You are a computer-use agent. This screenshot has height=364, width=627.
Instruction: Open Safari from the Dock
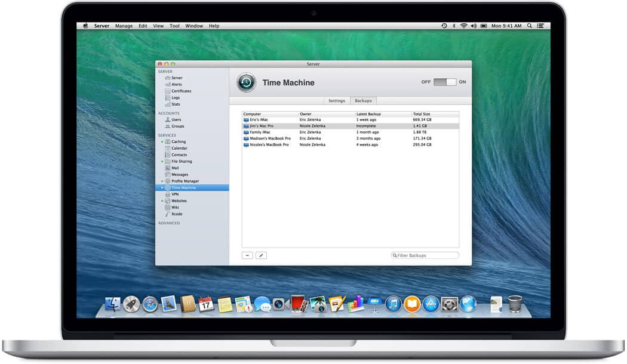click(x=150, y=305)
